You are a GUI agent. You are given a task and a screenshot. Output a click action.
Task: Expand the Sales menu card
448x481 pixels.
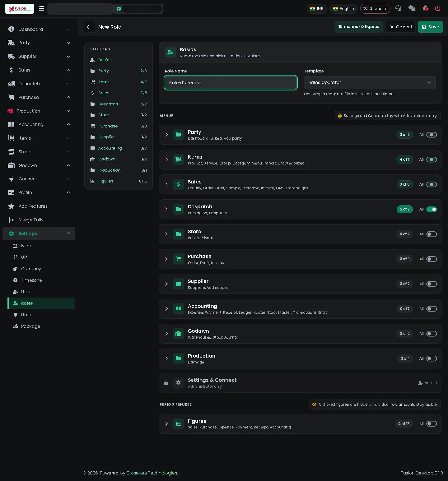166,184
